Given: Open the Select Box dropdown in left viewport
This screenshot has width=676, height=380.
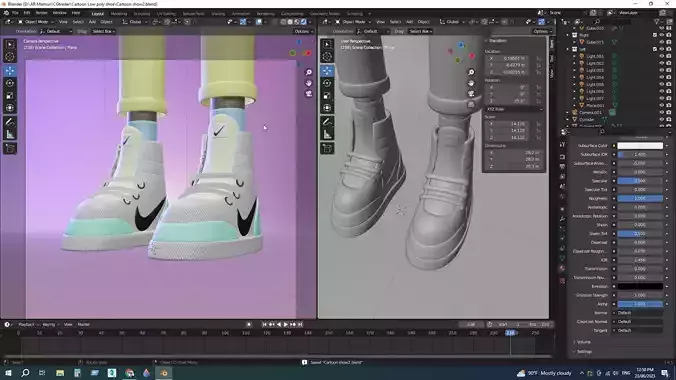Looking at the screenshot, I should tap(103, 31).
